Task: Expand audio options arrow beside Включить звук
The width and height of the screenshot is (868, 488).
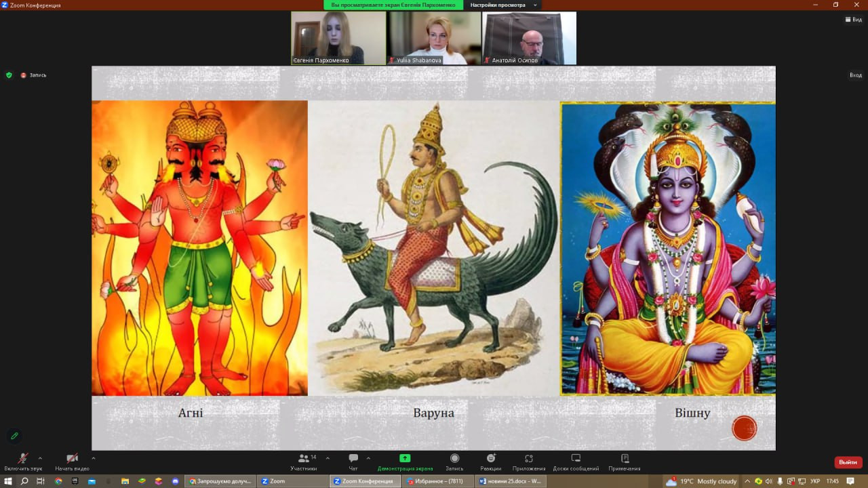Action: tap(40, 458)
